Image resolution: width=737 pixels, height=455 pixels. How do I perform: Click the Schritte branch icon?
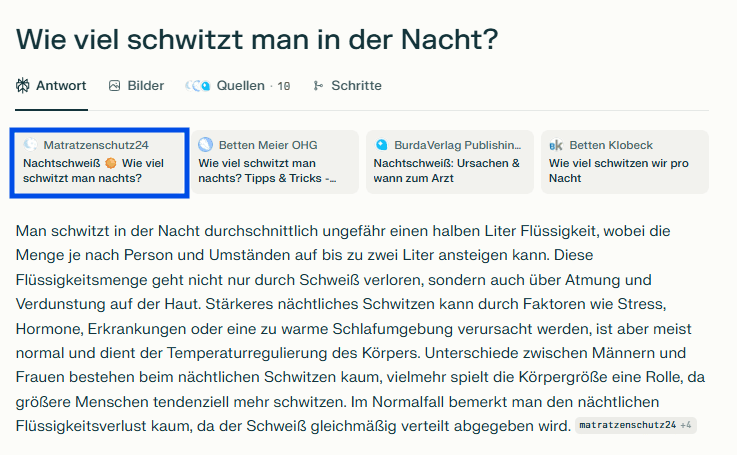tap(318, 86)
